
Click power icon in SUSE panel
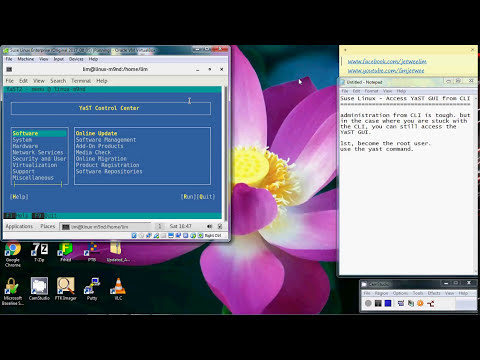220,226
